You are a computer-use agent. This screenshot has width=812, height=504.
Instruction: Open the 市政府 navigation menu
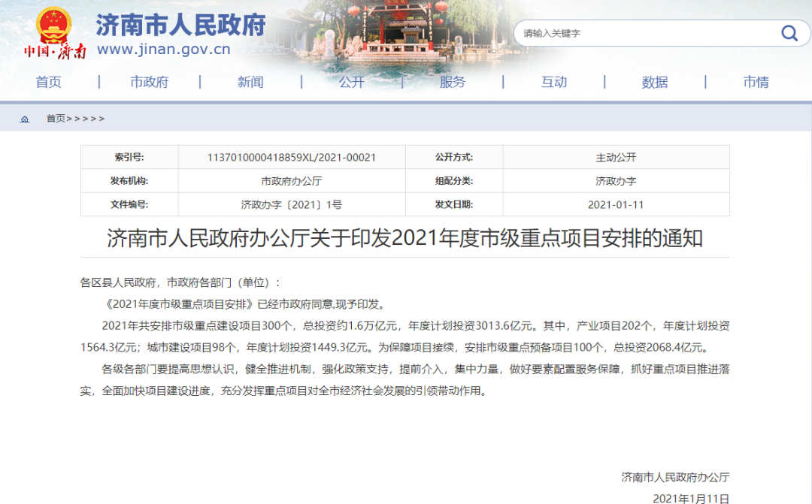click(x=149, y=82)
